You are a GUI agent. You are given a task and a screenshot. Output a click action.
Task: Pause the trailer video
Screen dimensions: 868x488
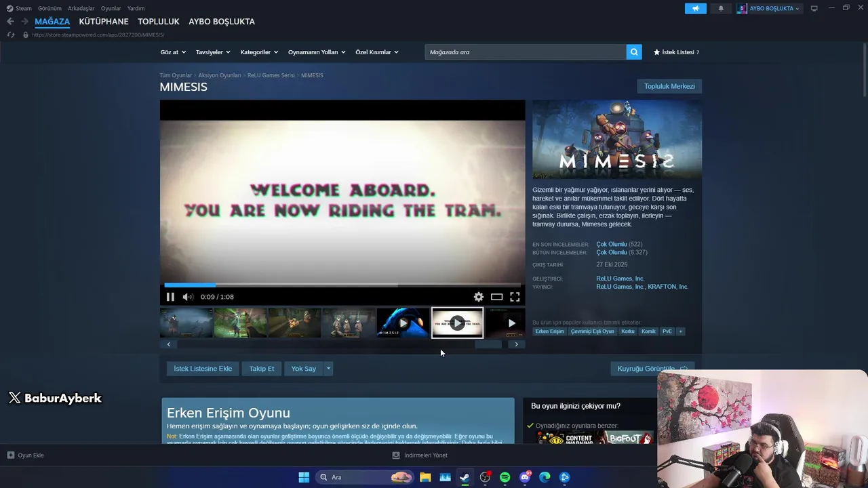tap(170, 297)
